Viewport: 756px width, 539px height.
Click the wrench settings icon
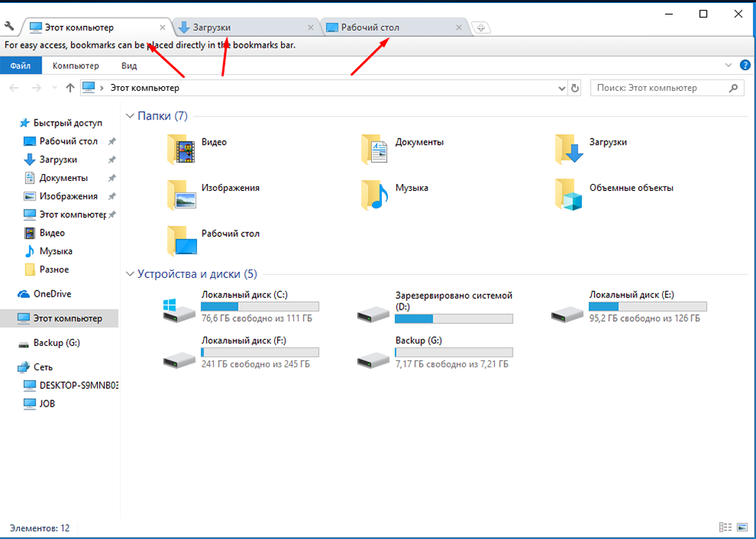tap(9, 27)
